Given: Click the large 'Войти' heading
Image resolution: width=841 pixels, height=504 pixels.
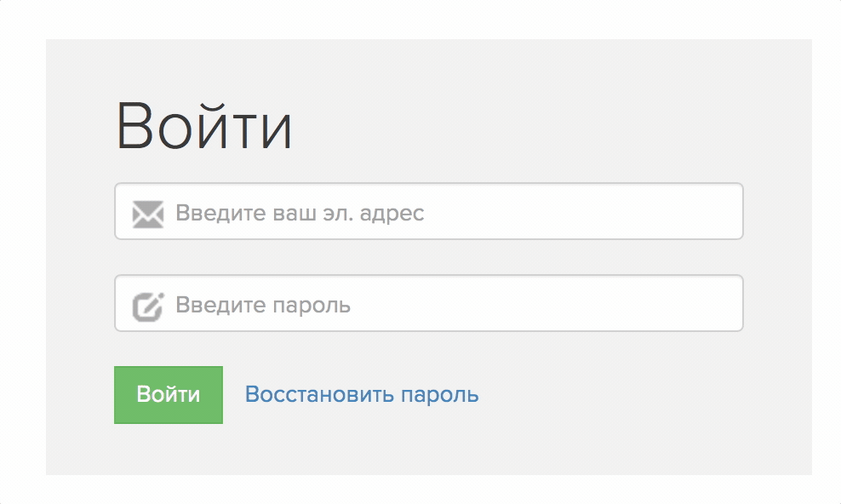Looking at the screenshot, I should click(x=204, y=127).
